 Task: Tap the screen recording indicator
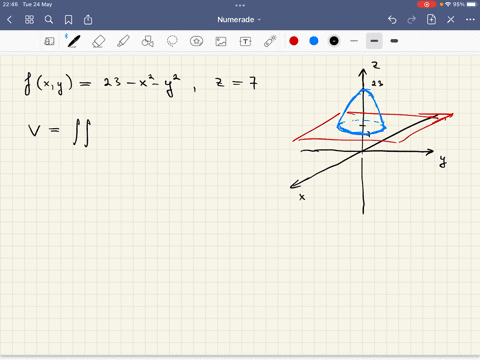pyautogui.click(x=426, y=4)
